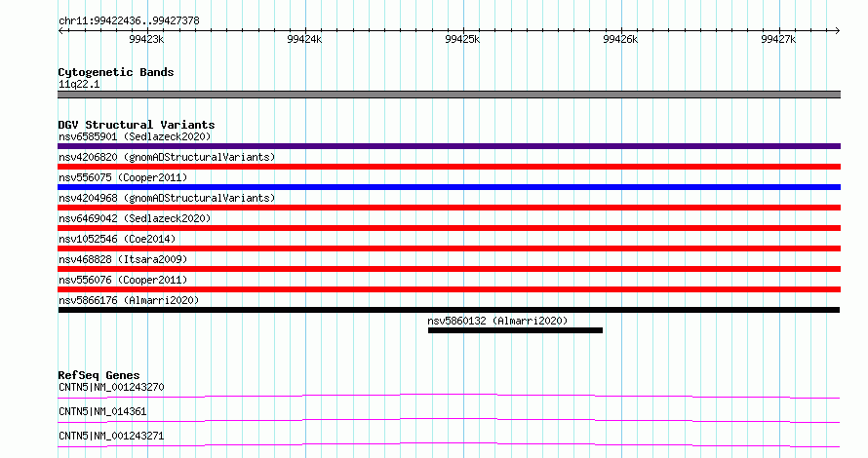Open variant nsv4204968 gnomAD label

167,198
